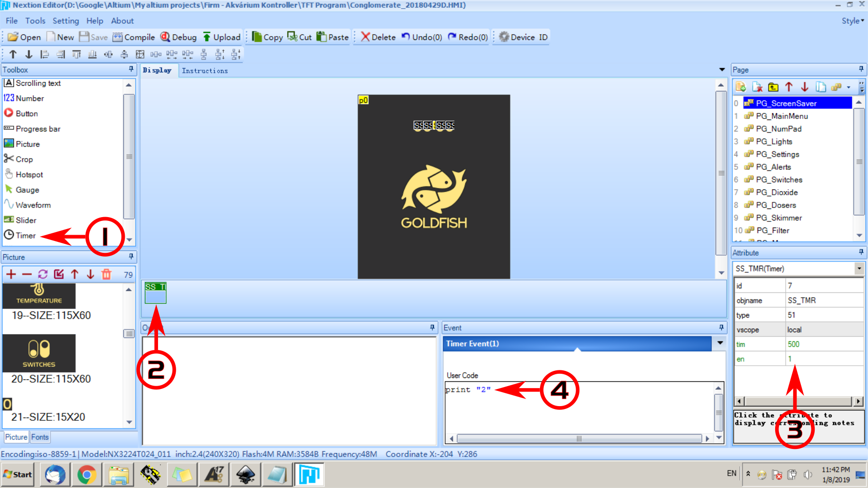Collapse the Timer Event(1) panel chevron
This screenshot has width=868, height=488.
click(719, 343)
